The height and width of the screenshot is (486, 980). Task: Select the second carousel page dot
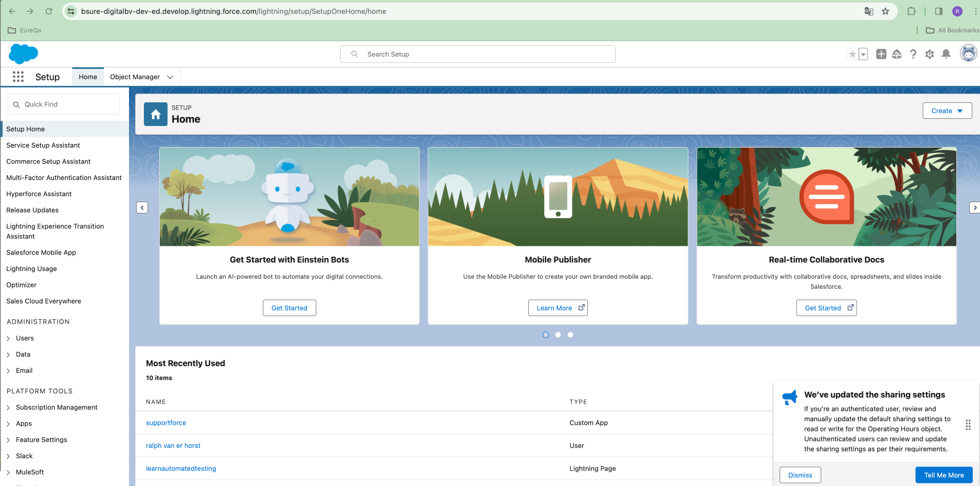coord(558,335)
